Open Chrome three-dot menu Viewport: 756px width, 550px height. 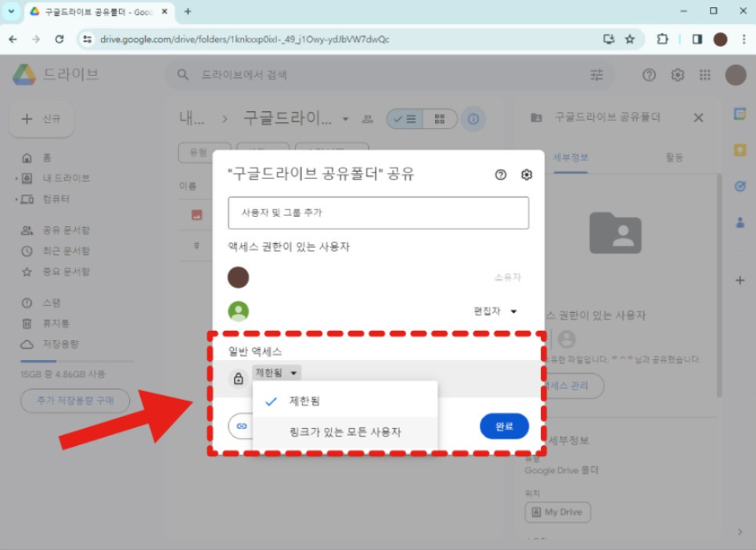point(743,39)
